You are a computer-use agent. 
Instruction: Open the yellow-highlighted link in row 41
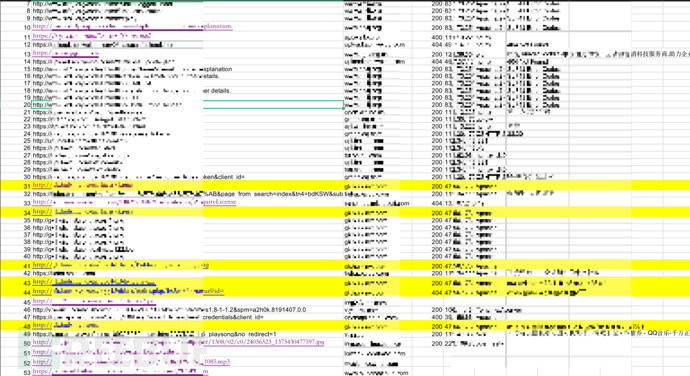121,265
